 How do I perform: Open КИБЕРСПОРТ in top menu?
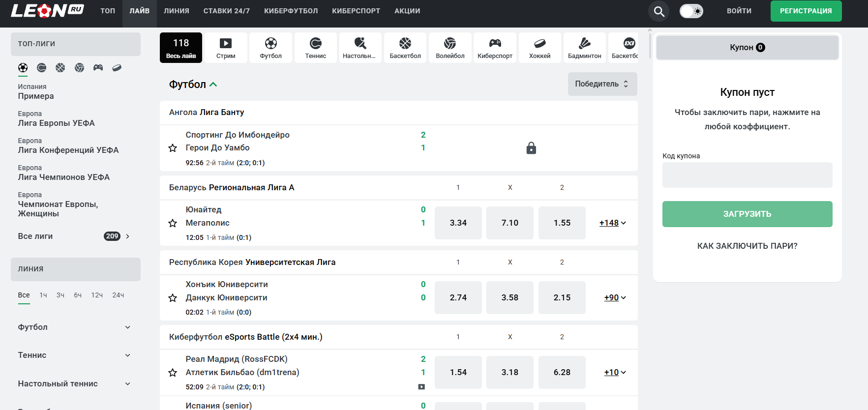(x=356, y=11)
